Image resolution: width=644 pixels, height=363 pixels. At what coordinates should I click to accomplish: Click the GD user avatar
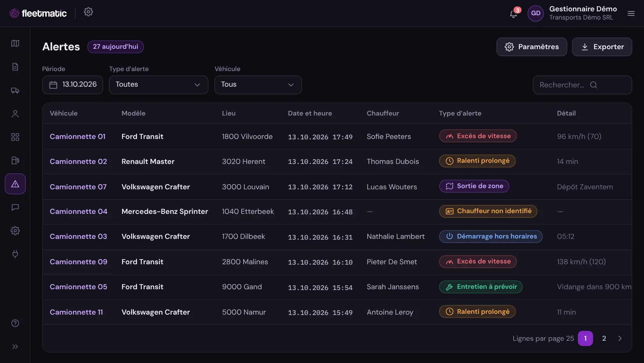[x=535, y=13]
